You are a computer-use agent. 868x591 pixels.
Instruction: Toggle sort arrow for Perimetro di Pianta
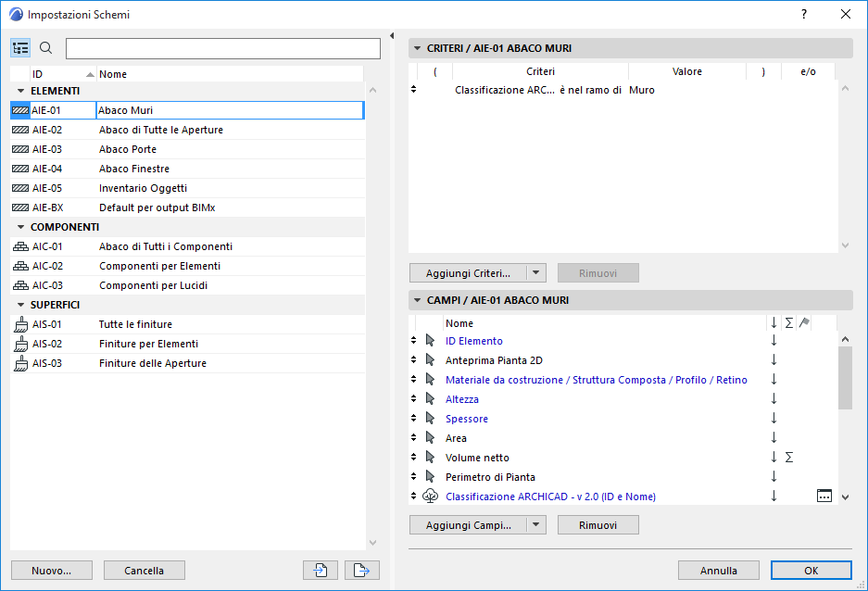tap(774, 477)
